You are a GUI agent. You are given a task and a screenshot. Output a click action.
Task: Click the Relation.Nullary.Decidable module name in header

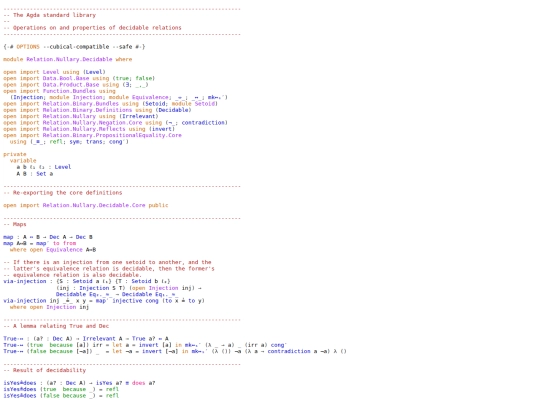[69, 59]
